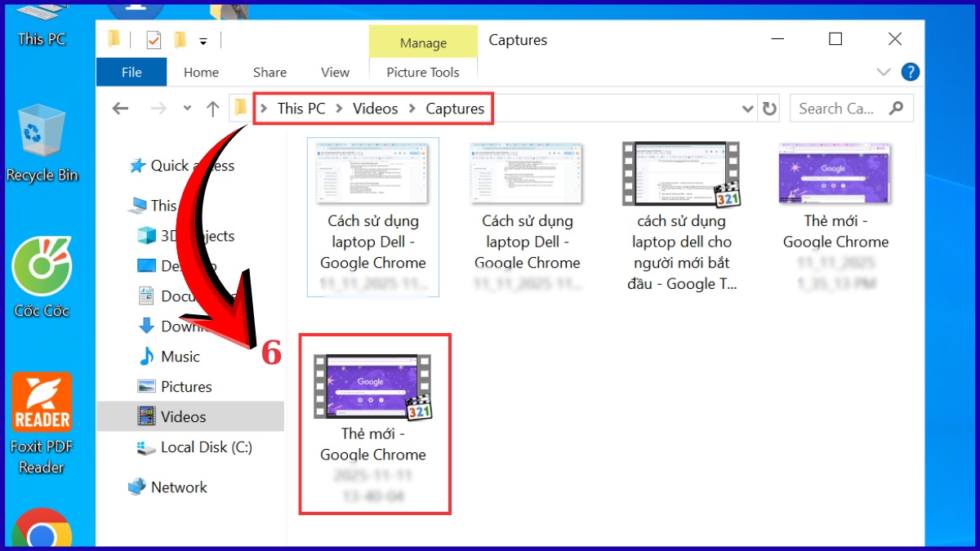Select the unhighlighted second Cách sử dụng laptop Dell image

click(x=527, y=216)
